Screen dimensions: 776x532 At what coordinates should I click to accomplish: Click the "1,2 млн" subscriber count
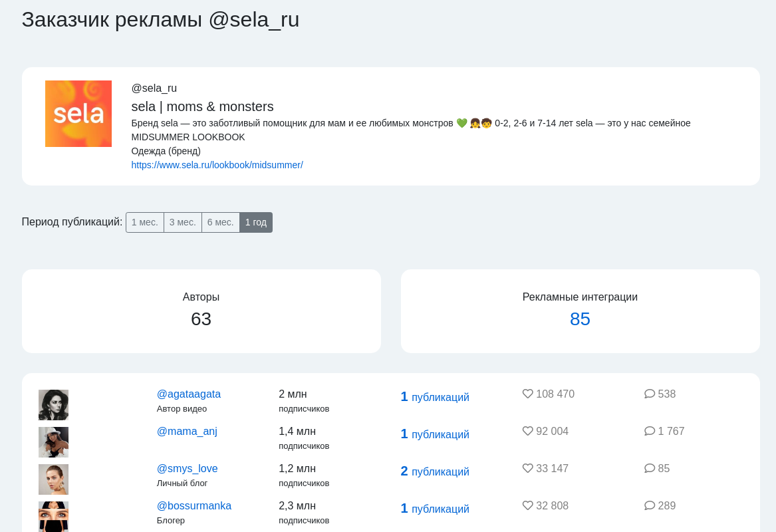coord(297,468)
